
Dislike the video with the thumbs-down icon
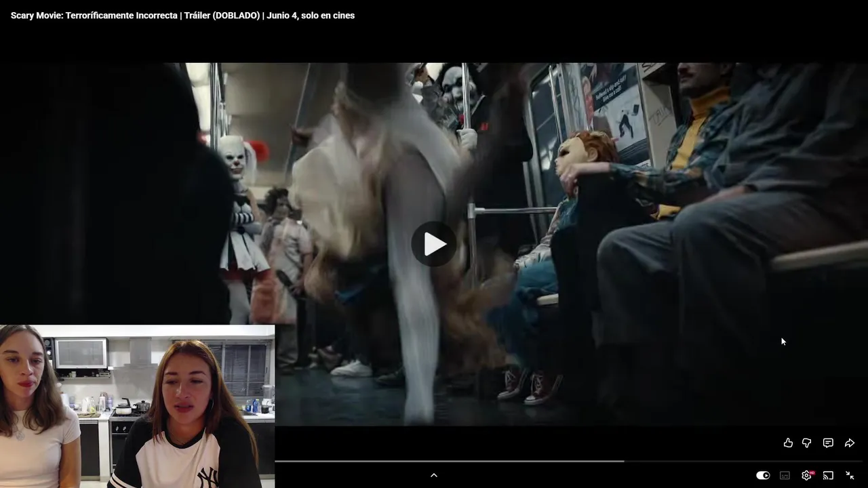[807, 443]
